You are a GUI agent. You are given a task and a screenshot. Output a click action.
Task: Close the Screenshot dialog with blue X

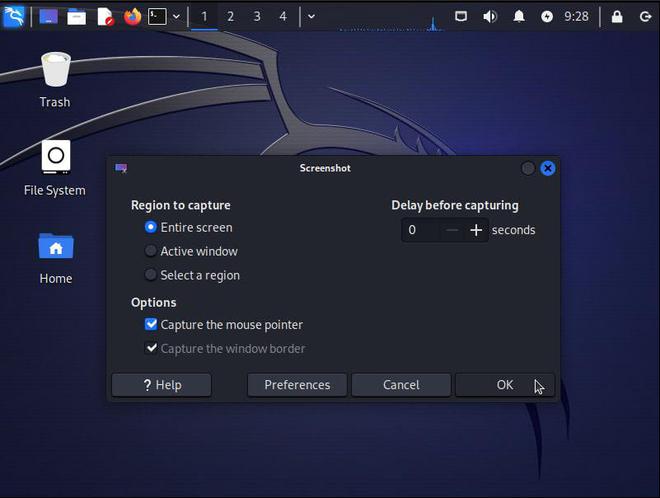(x=548, y=168)
